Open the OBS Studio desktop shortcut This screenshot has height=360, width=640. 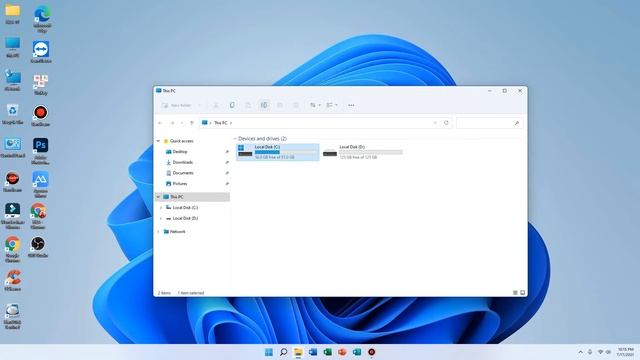tap(38, 247)
